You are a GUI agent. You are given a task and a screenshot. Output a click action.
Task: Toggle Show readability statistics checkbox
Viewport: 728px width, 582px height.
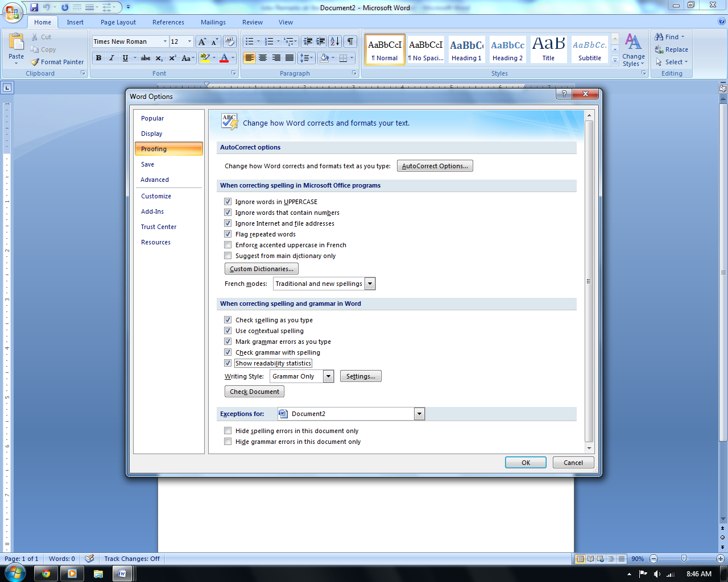228,363
